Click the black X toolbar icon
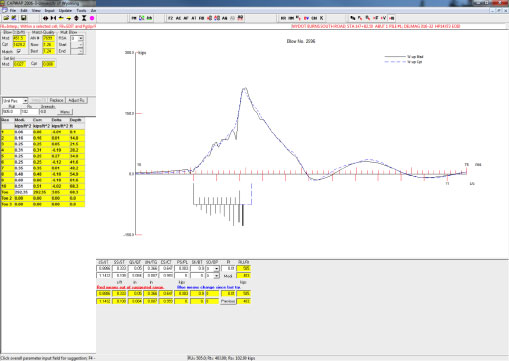This screenshot has width=509, height=361. click(322, 18)
